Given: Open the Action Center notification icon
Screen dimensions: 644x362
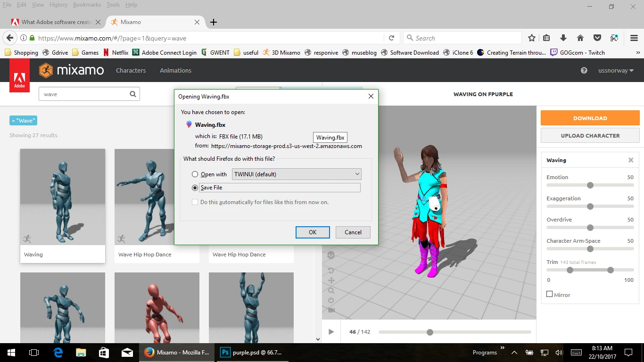Looking at the screenshot, I should click(628, 352).
